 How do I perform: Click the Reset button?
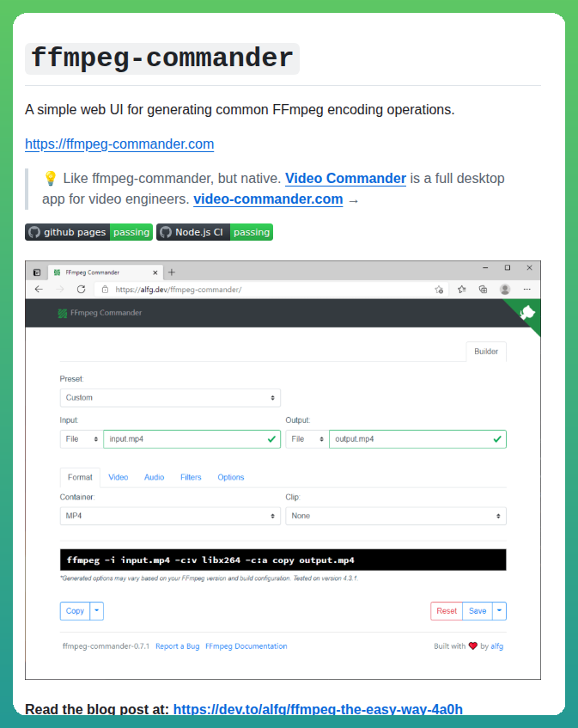tap(447, 611)
